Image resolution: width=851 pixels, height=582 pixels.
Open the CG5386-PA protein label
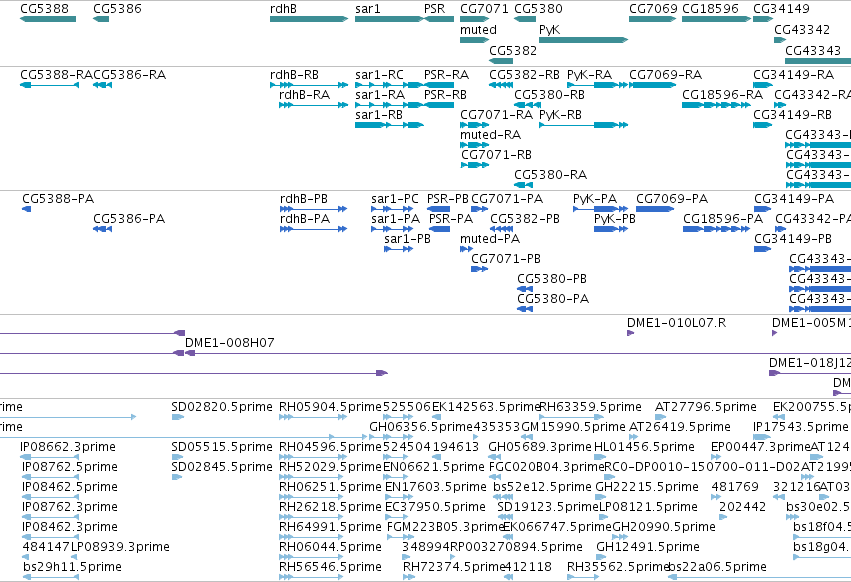tap(129, 219)
